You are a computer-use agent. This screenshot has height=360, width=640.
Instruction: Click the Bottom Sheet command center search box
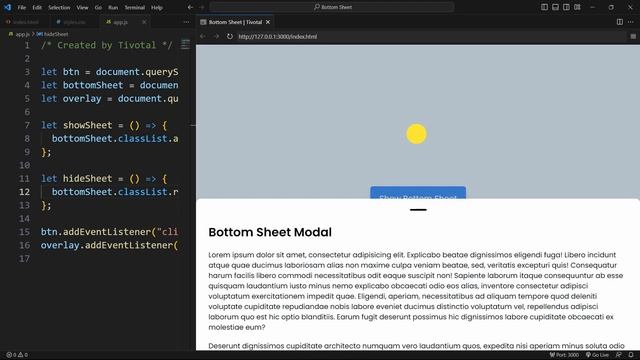pyautogui.click(x=331, y=7)
